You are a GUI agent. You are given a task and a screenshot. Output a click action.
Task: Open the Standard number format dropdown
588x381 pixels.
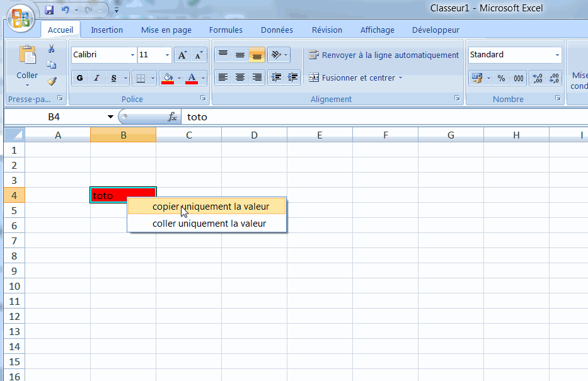coord(557,55)
